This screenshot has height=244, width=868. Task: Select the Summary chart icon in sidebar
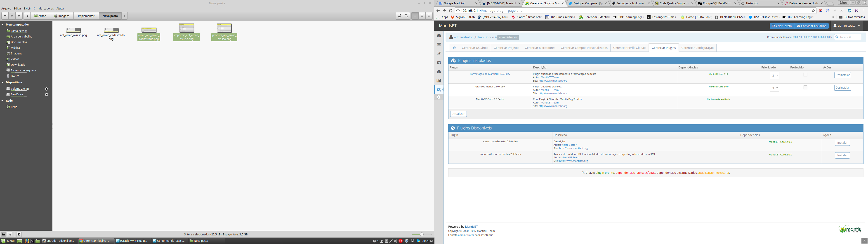pyautogui.click(x=439, y=80)
